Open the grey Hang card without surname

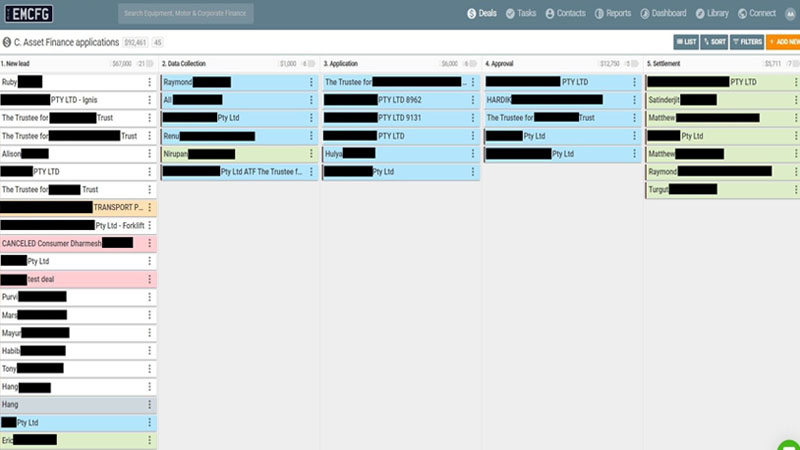[78, 405]
